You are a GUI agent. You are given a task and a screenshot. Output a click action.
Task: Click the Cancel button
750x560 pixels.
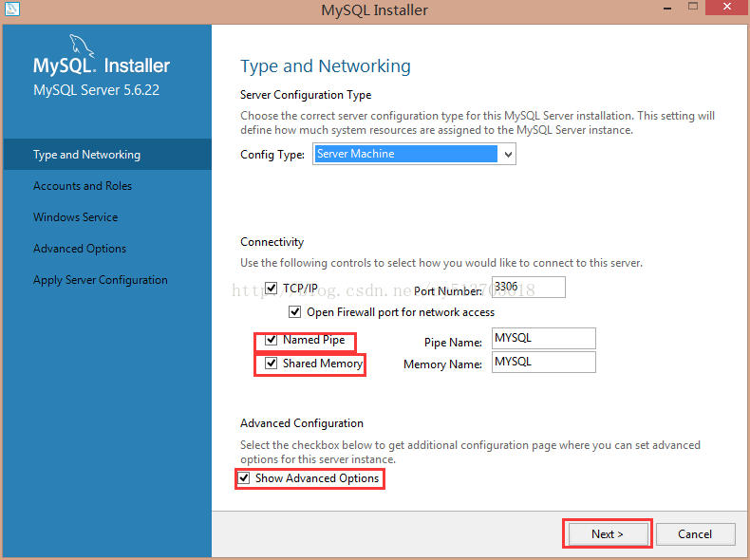pyautogui.click(x=695, y=534)
